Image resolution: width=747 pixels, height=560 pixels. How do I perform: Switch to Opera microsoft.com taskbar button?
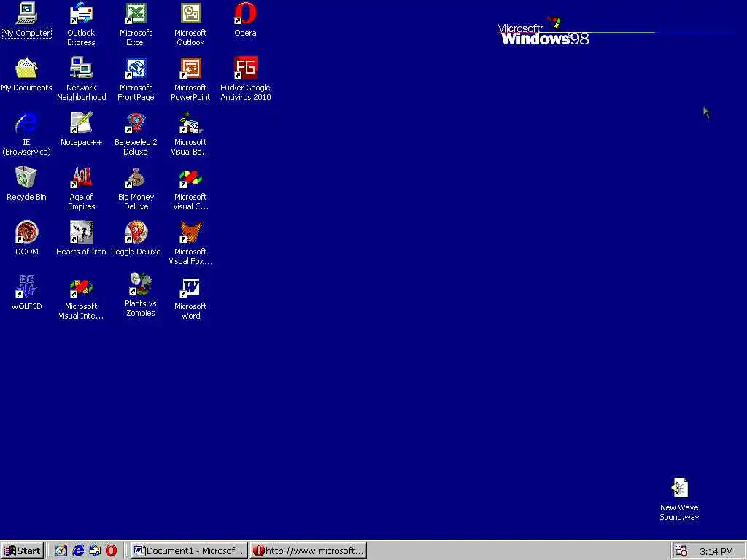click(x=309, y=551)
